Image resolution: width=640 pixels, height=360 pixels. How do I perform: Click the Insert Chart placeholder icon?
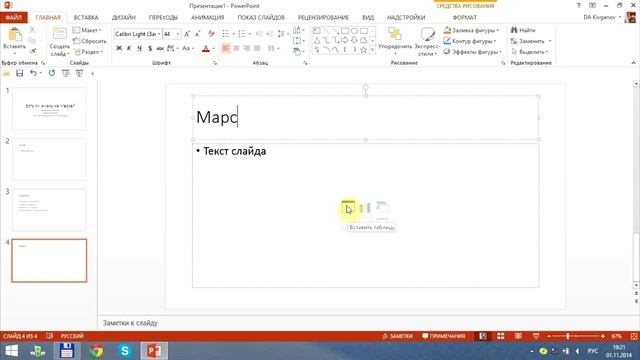pos(365,207)
